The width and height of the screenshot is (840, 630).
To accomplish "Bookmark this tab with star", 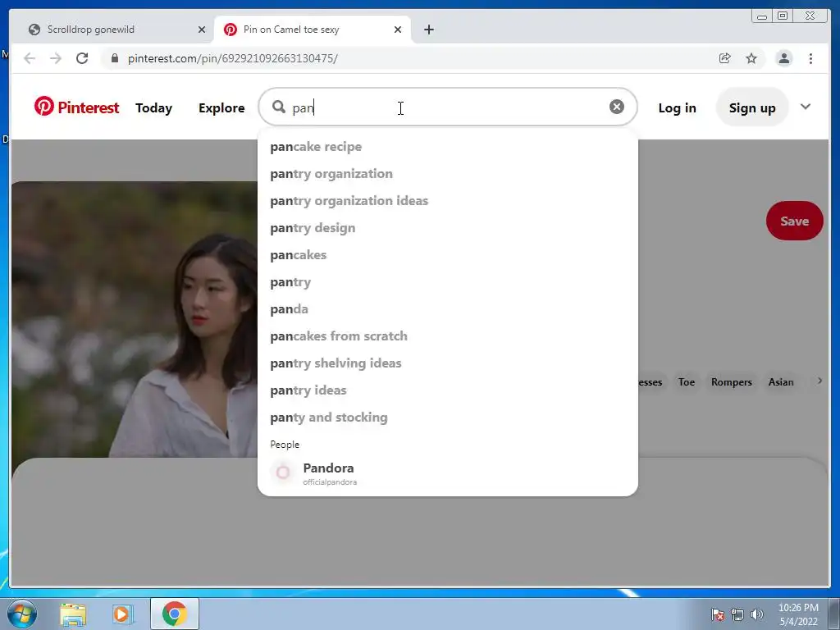I will click(751, 58).
